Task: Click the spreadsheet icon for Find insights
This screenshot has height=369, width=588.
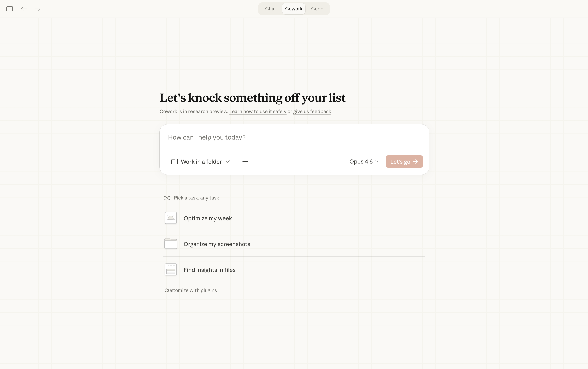Action: (171, 270)
